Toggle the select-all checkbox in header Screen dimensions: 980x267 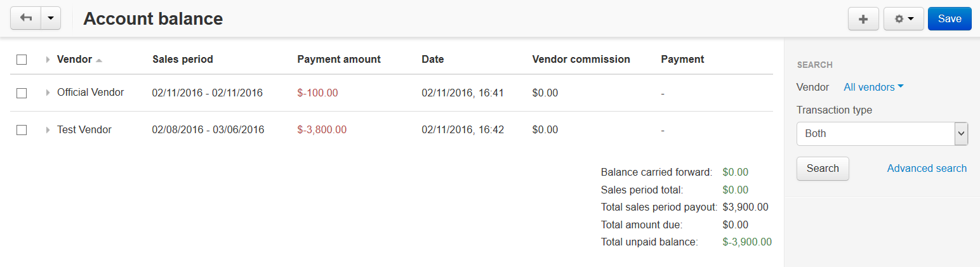(x=22, y=60)
